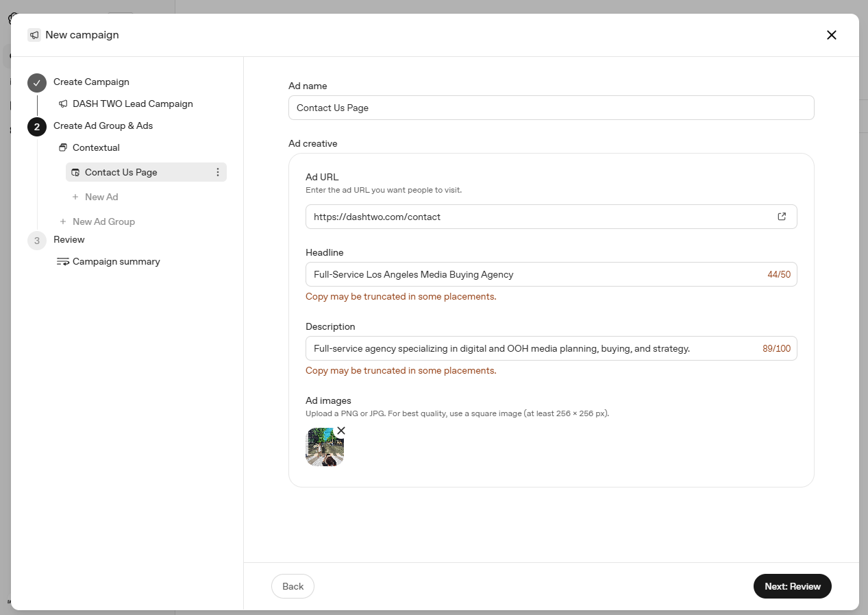Click the completed checkmark step for Create Campaign

click(x=37, y=83)
